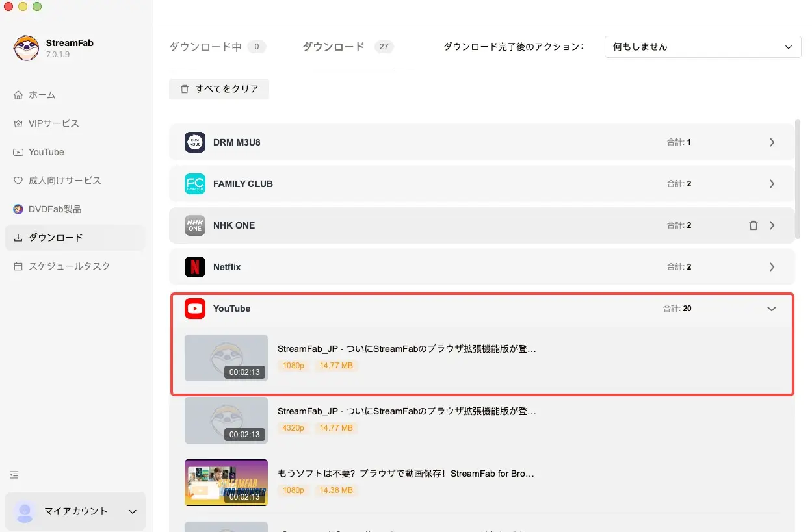This screenshot has height=532, width=812.
Task: Expand the FAMILY CLUB group chevron
Action: 772,184
